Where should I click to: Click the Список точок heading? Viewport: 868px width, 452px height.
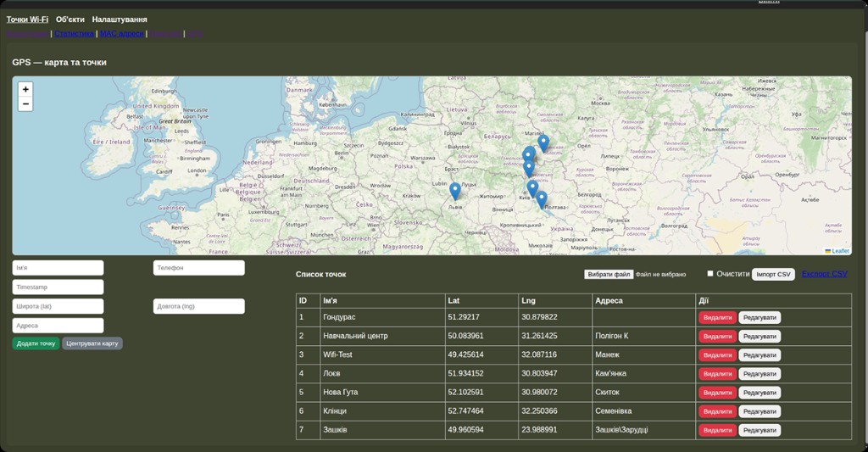321,274
